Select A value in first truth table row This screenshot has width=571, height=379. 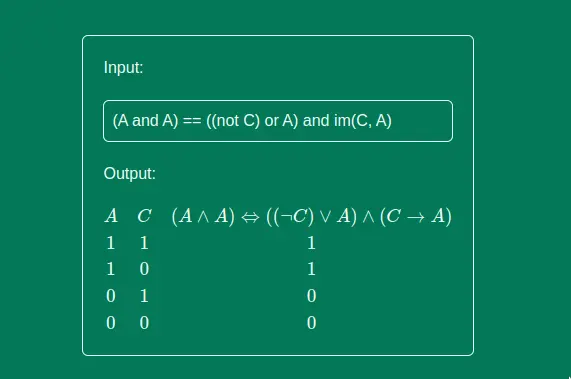tap(111, 243)
